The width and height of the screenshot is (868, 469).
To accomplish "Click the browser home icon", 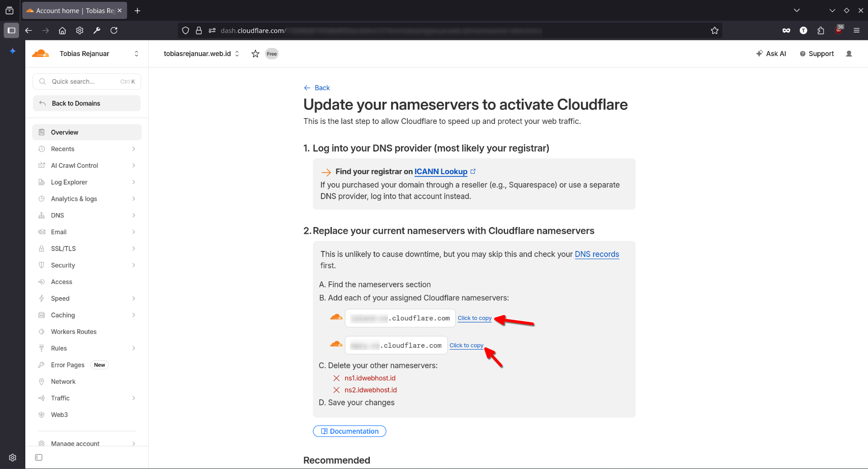I will click(x=62, y=30).
